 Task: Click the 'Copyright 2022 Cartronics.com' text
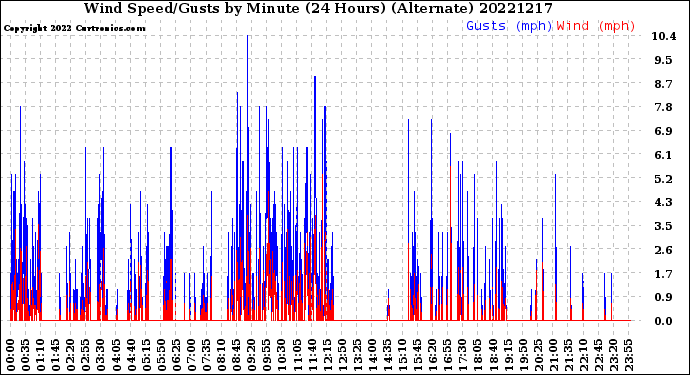pyautogui.click(x=75, y=28)
